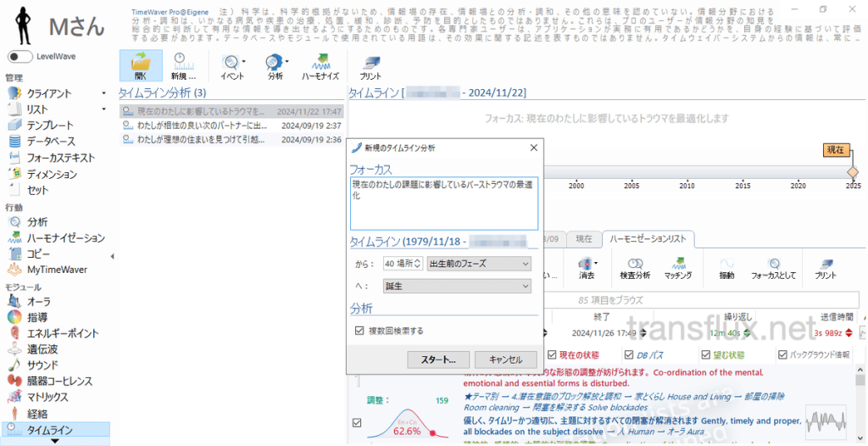This screenshot has width=868, height=446.
Task: Adjust 送信時間 3s 989z stepper
Action: pos(849,333)
